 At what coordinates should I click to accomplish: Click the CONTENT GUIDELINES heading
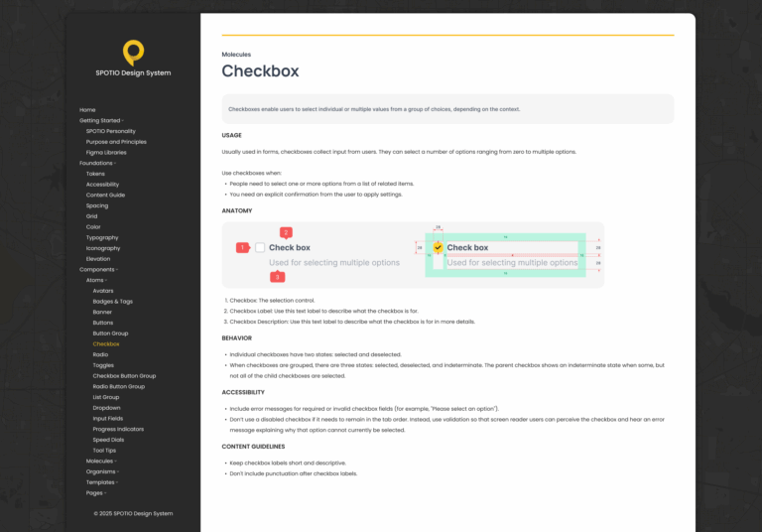click(x=253, y=447)
